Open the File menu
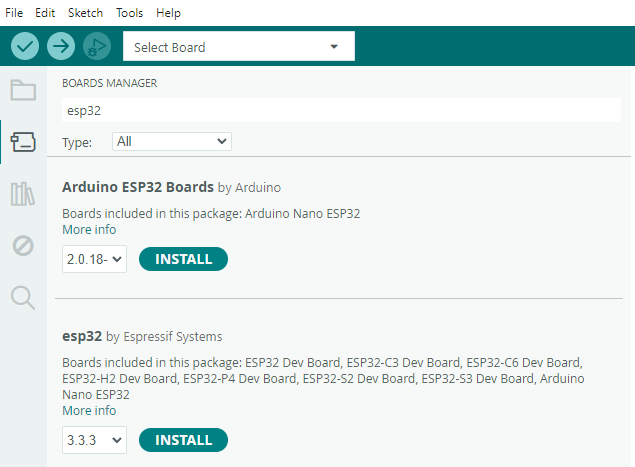Image resolution: width=635 pixels, height=467 pixels. (x=14, y=13)
